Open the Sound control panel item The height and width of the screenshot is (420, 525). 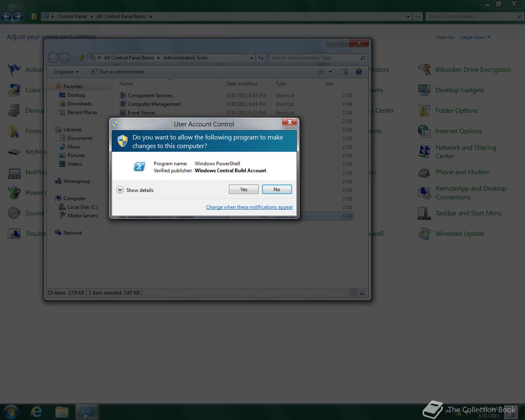click(x=25, y=213)
